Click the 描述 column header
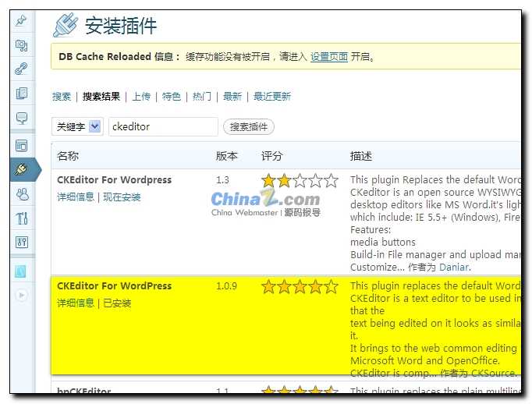The image size is (532, 404). tap(361, 156)
